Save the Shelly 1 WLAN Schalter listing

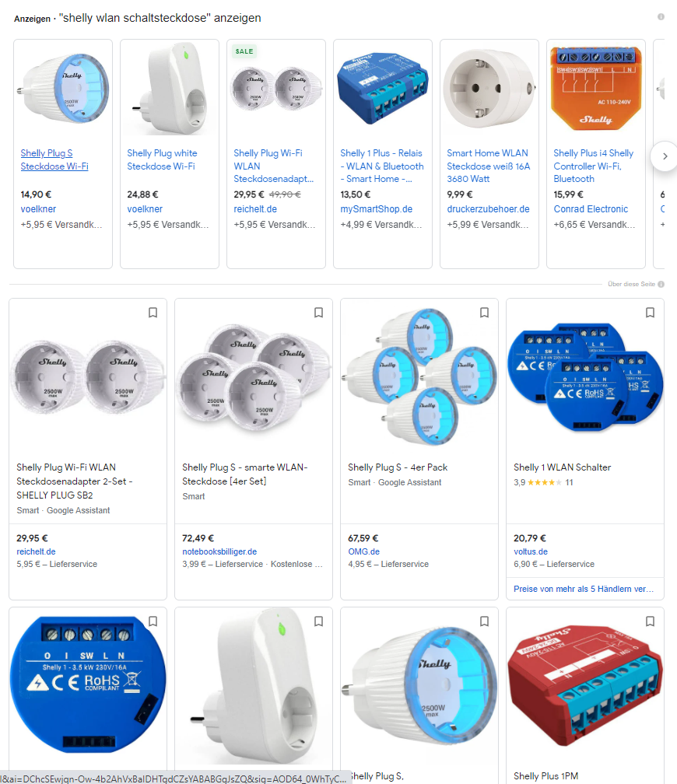650,313
